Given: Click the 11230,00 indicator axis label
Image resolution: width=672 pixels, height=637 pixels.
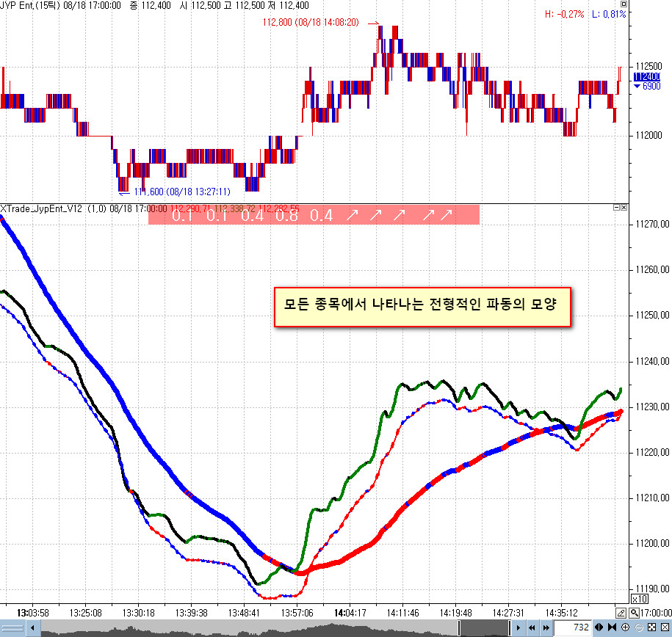Looking at the screenshot, I should point(652,407).
